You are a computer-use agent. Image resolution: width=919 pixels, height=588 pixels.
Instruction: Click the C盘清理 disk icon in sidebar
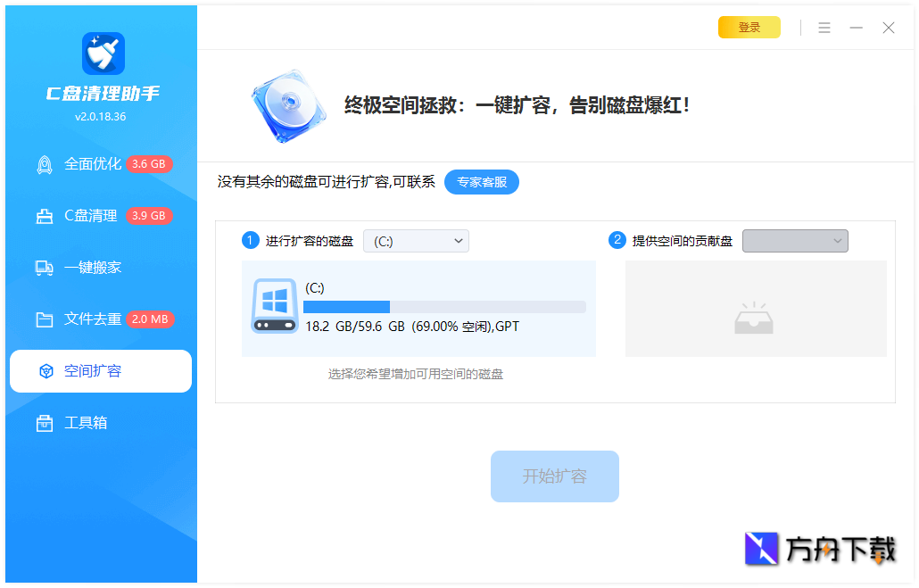click(x=45, y=215)
